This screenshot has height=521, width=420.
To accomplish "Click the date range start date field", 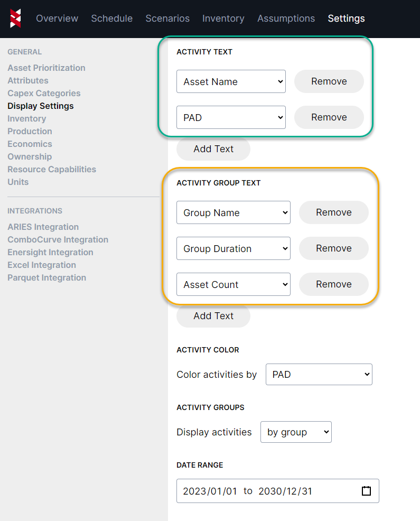I will pyautogui.click(x=210, y=491).
